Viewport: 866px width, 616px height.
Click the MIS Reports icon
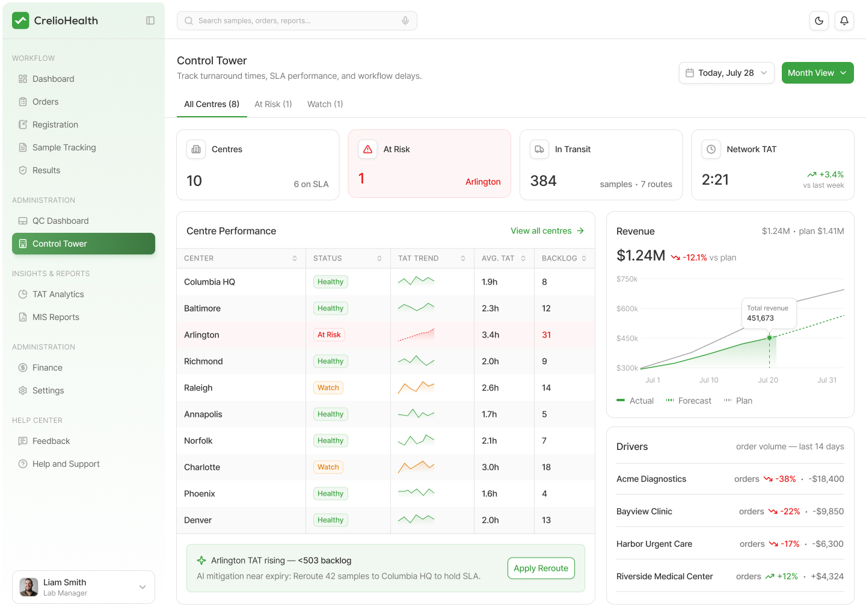(x=23, y=317)
